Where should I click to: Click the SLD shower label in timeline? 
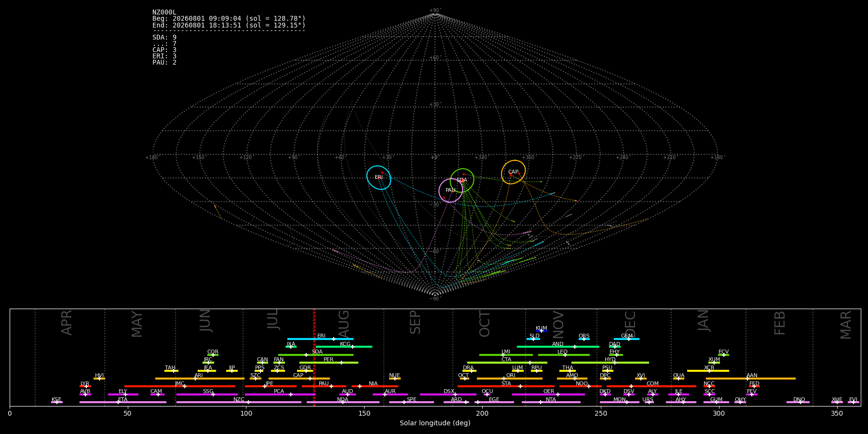tap(534, 336)
